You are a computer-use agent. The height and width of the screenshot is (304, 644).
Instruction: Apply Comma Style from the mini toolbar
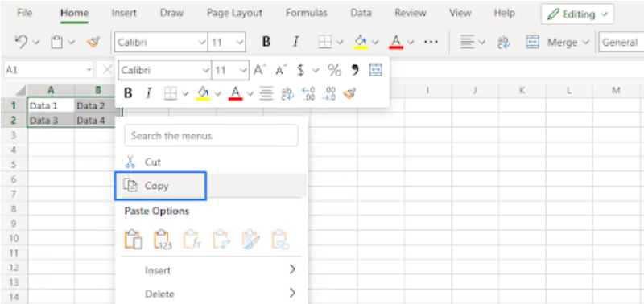(x=355, y=70)
